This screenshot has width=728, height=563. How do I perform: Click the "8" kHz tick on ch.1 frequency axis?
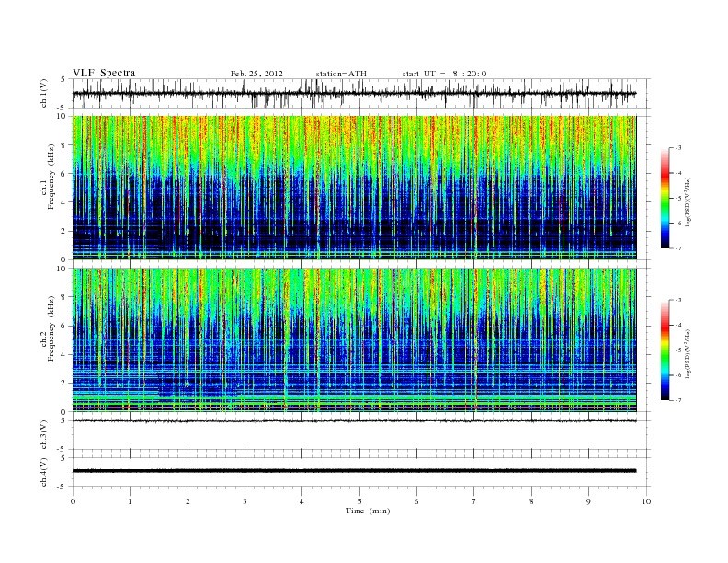coord(64,145)
